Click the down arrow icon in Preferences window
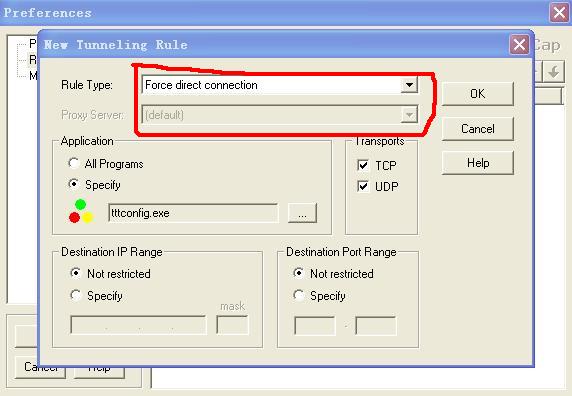Viewport: 572px width, 396px height. tap(553, 71)
